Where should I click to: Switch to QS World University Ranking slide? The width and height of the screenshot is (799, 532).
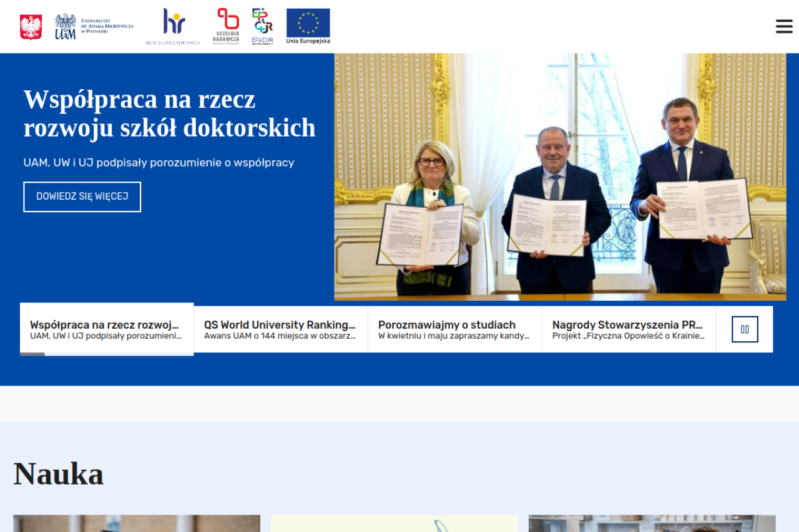pyautogui.click(x=280, y=329)
